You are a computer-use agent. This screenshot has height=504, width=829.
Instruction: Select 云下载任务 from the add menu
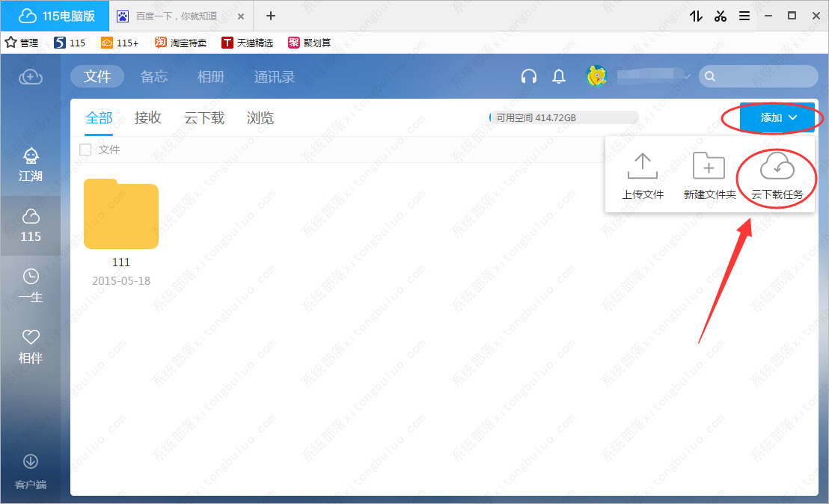(x=776, y=176)
